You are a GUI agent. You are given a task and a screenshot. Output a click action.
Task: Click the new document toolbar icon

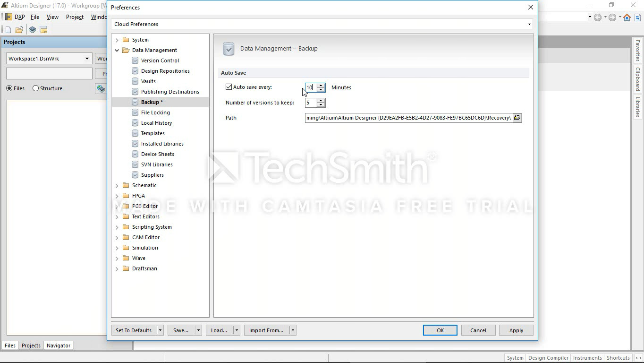pos(8,30)
